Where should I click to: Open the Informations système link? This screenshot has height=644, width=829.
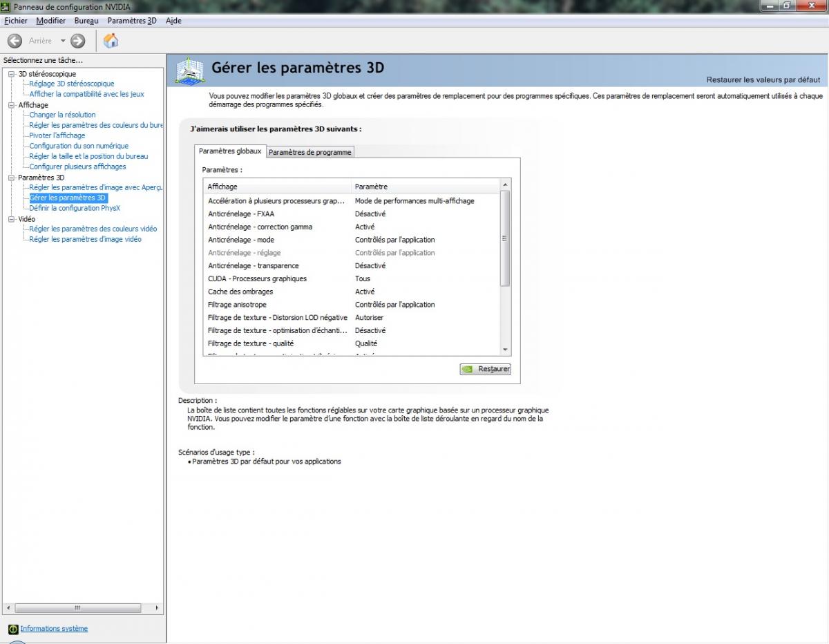[54, 629]
